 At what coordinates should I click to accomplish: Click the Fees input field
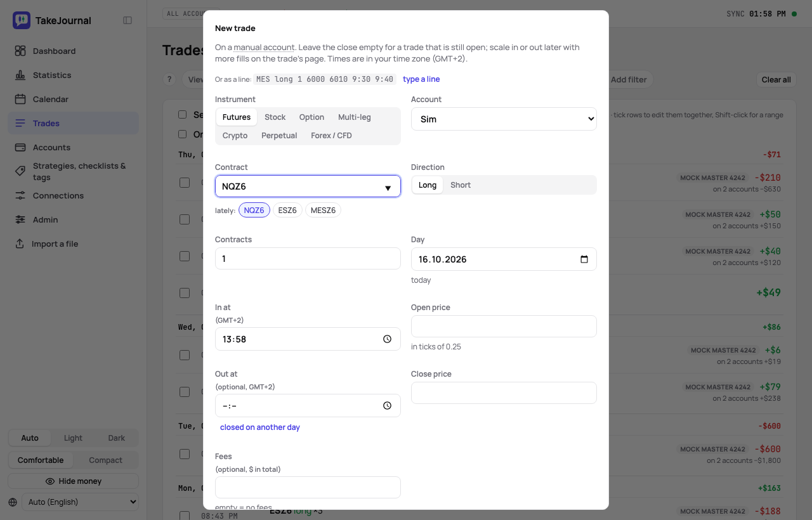pos(308,488)
